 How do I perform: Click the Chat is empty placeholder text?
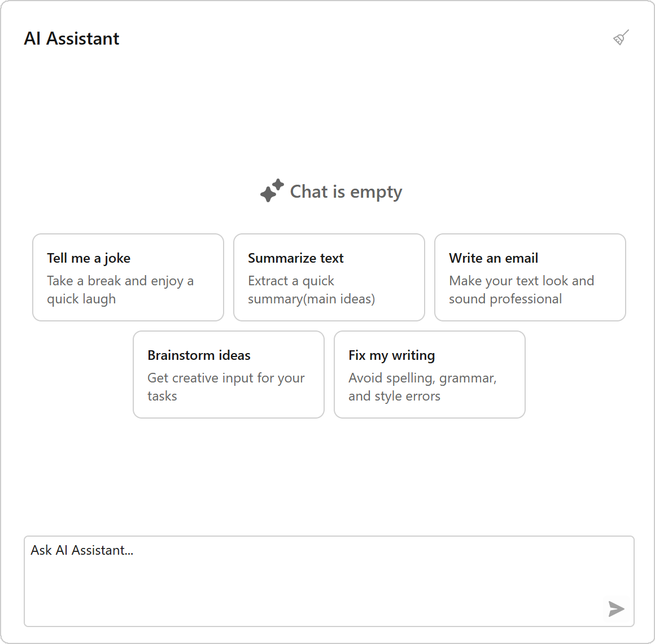pos(346,192)
